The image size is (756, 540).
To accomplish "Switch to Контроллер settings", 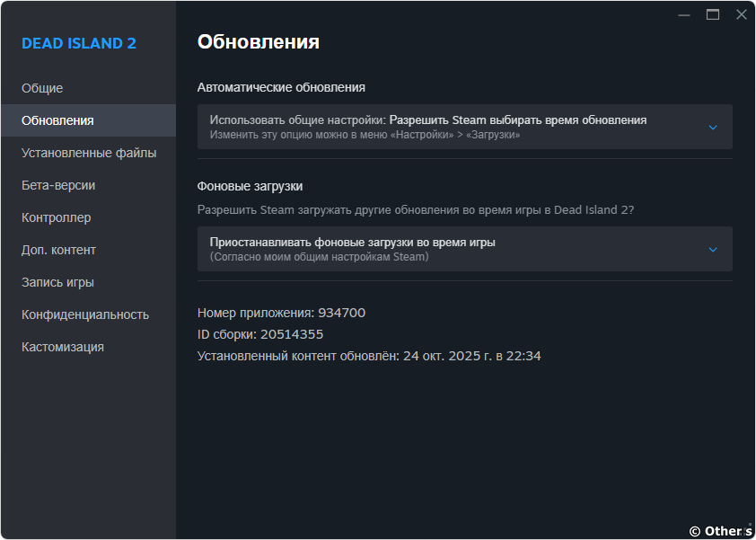I will click(x=56, y=217).
